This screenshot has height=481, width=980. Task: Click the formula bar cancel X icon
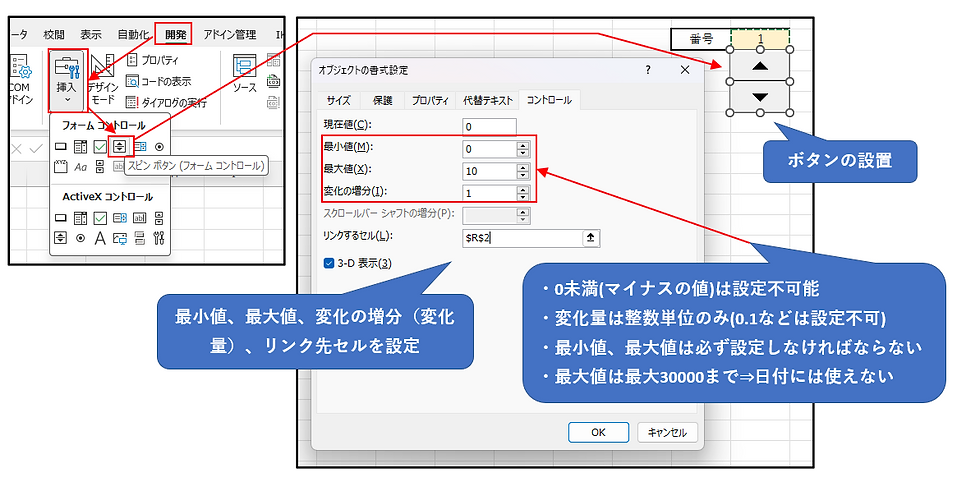(x=16, y=147)
